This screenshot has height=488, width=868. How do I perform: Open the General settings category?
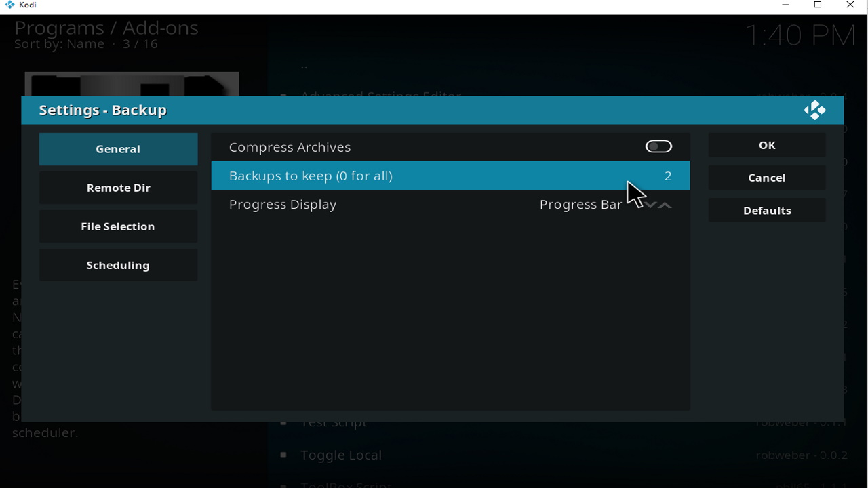[118, 149]
